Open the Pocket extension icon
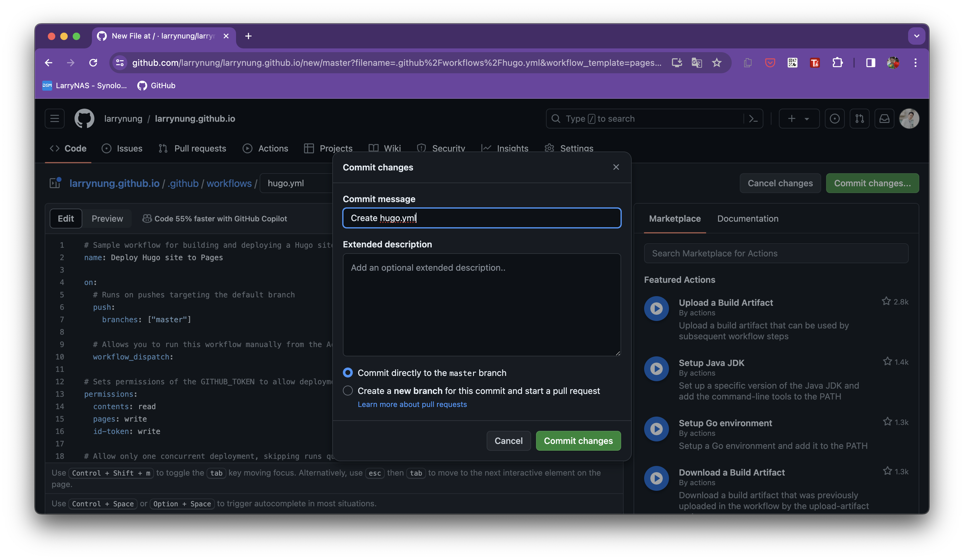 pyautogui.click(x=770, y=63)
